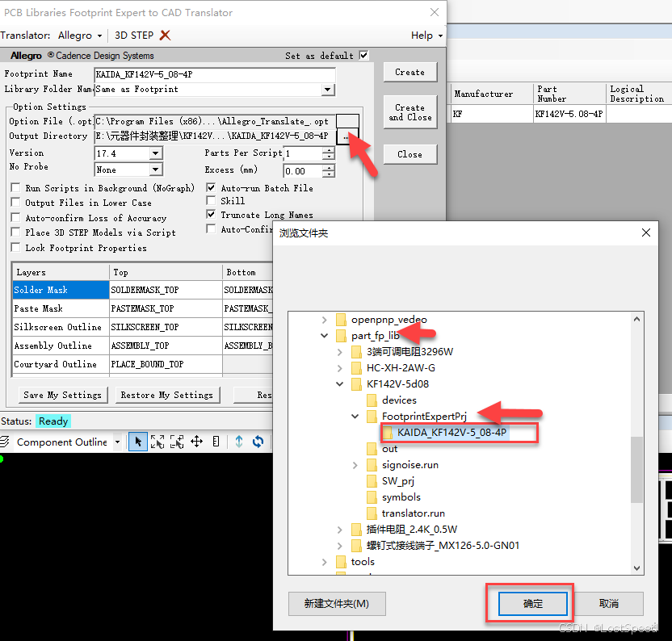Activate the zoom to region tool
The height and width of the screenshot is (641, 672).
(177, 441)
